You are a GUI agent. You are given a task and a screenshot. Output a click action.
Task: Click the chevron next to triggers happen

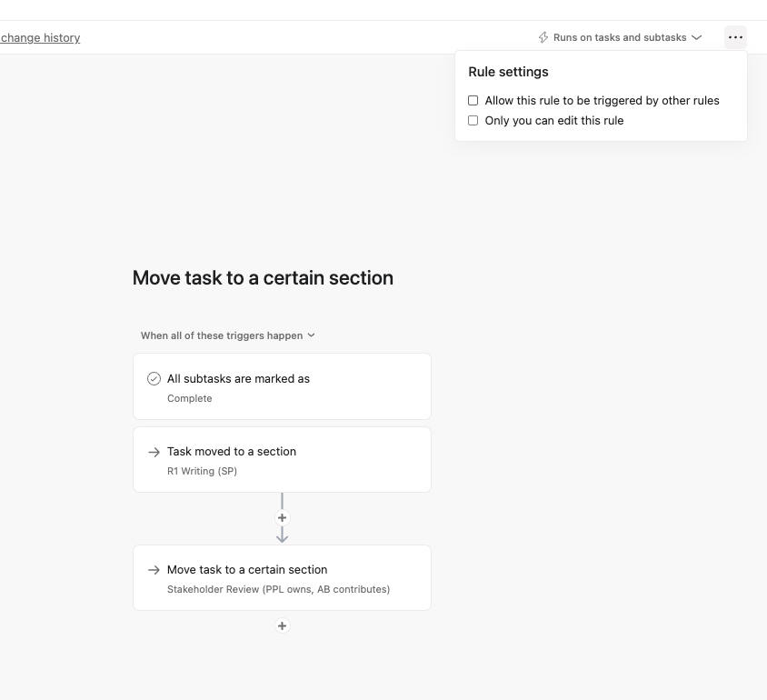click(312, 335)
